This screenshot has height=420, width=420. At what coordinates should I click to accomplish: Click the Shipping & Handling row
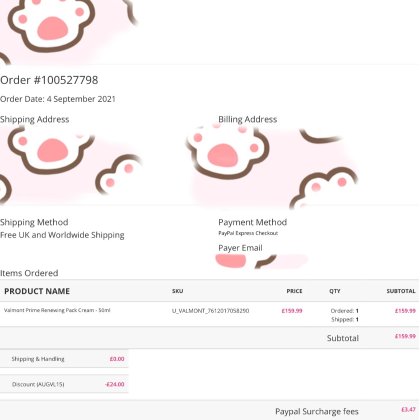click(x=64, y=359)
